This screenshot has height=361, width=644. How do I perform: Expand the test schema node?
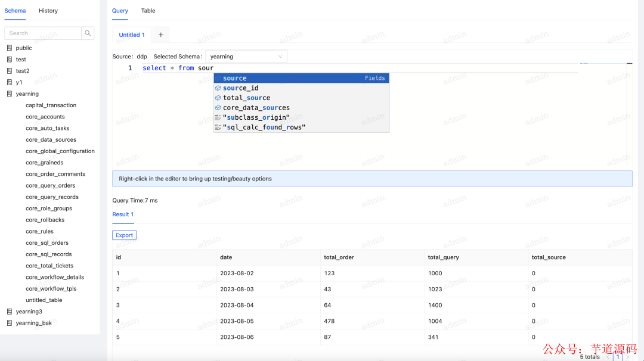point(21,60)
